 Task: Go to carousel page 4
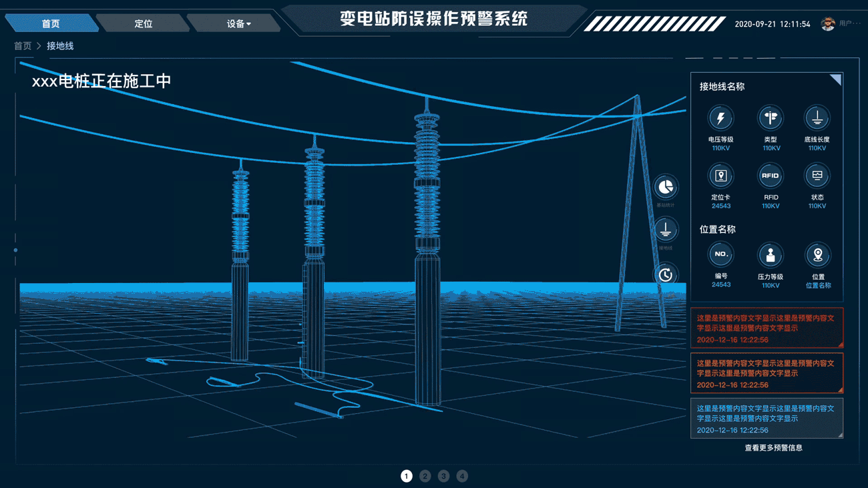click(x=462, y=476)
